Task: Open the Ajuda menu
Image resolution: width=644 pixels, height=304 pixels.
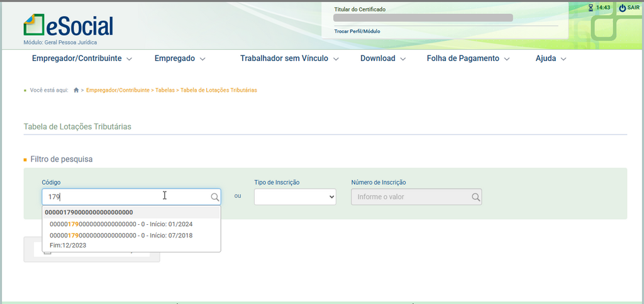Action: tap(551, 58)
